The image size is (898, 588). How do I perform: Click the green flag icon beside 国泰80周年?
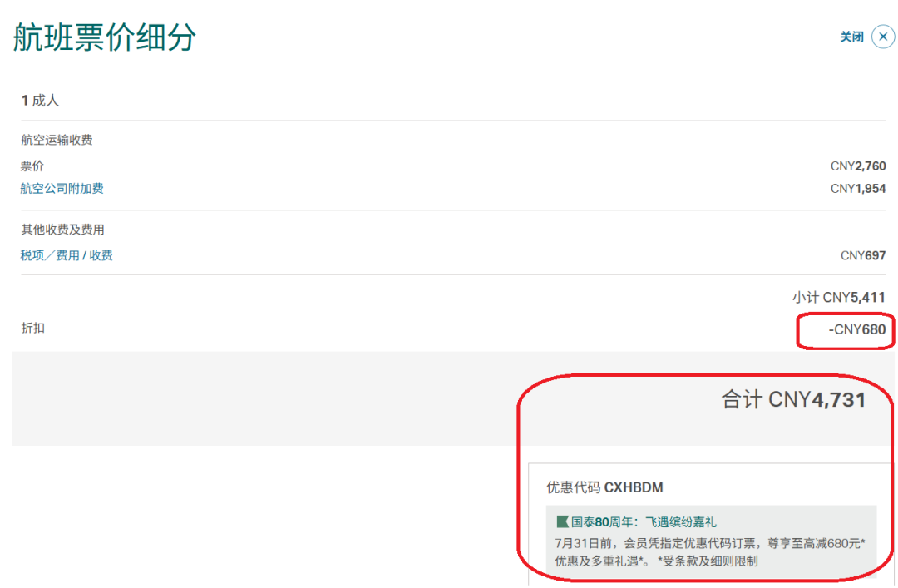click(x=562, y=521)
